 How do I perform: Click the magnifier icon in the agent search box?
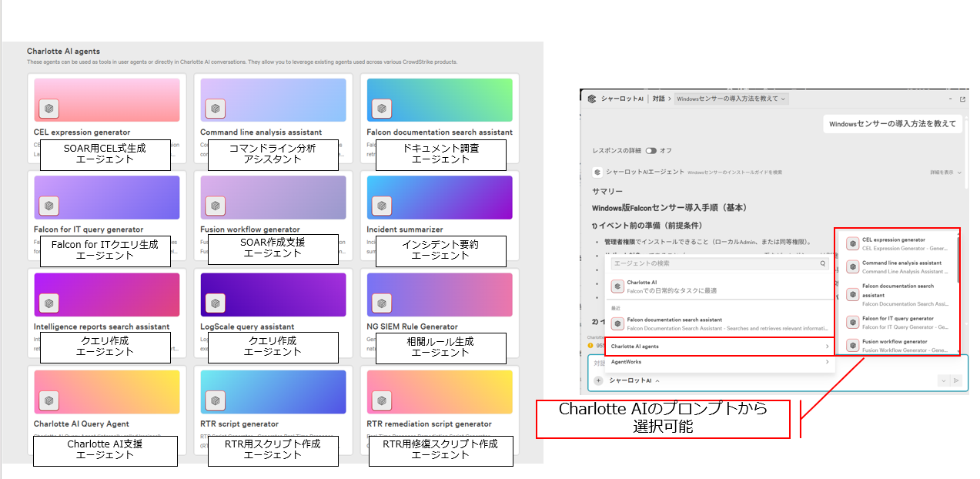pyautogui.click(x=823, y=263)
